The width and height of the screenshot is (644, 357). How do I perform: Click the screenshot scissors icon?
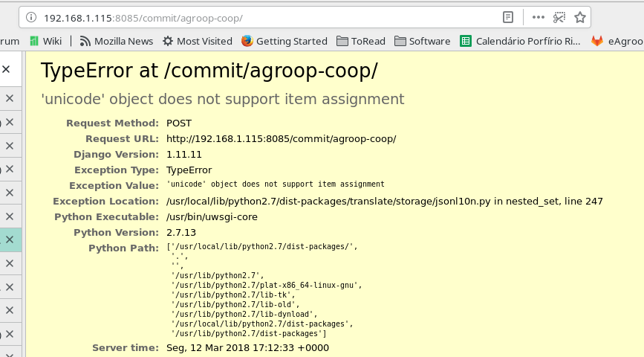click(559, 17)
